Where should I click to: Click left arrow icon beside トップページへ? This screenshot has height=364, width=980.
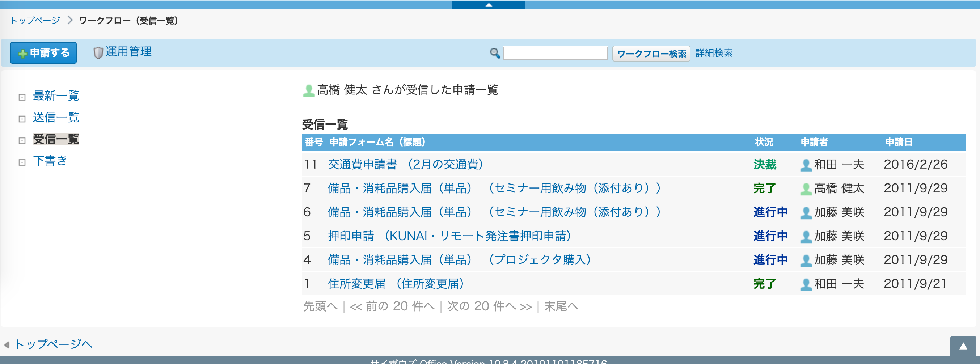(x=7, y=345)
